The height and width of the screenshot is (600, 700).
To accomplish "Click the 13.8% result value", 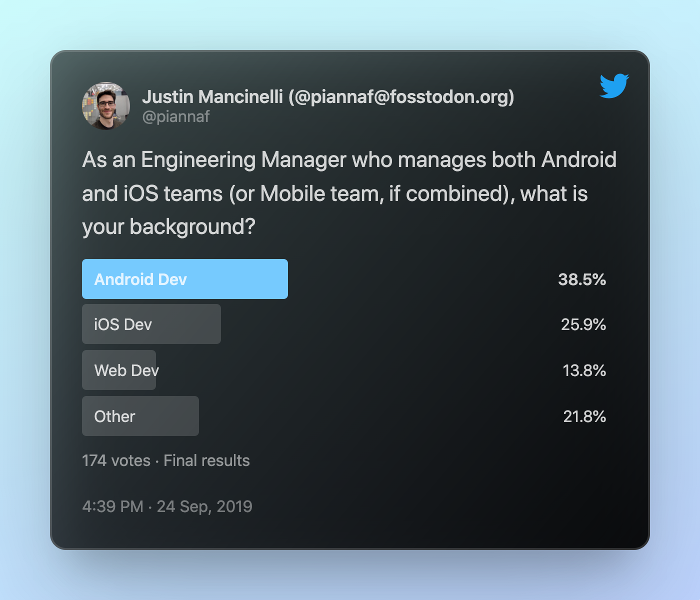I will [x=584, y=370].
